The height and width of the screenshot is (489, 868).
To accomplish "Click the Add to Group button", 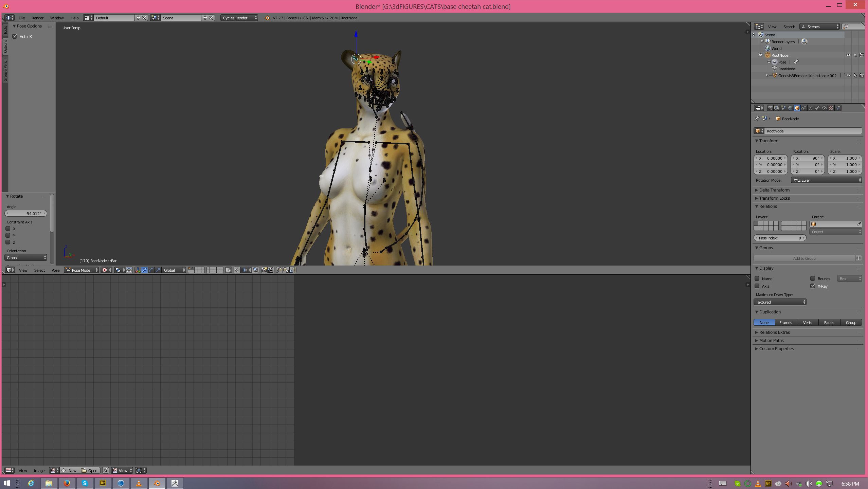I will (x=804, y=258).
